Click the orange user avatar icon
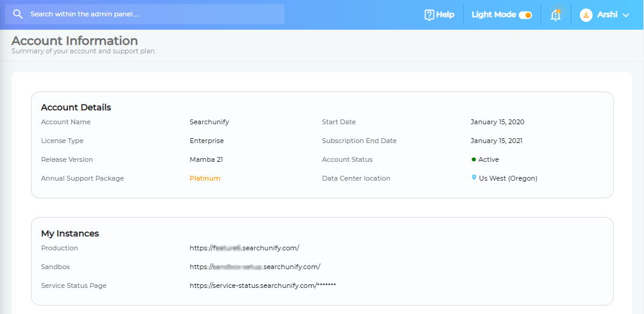 tap(586, 15)
